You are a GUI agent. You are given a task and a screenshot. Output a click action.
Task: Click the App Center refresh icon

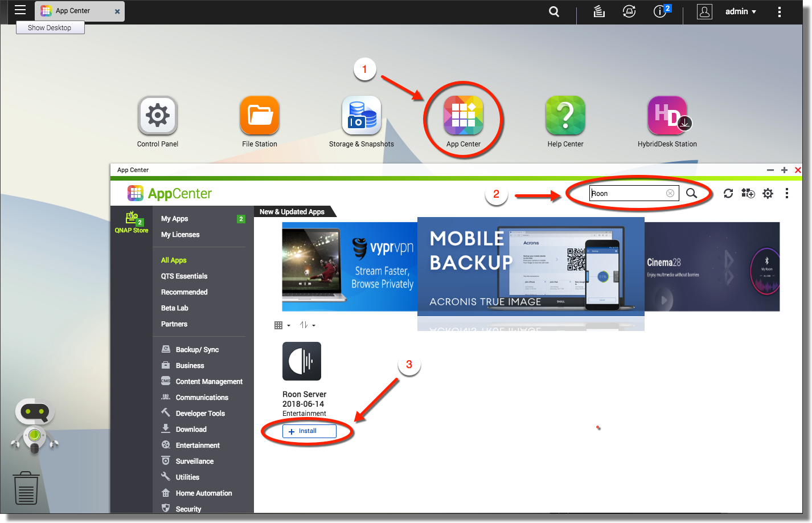(728, 194)
